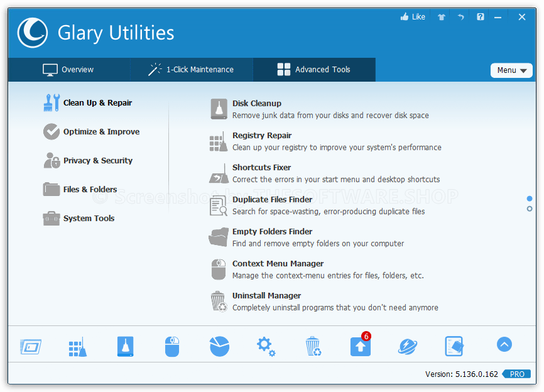Expand the bottom toolbar with up chevron
544x392 pixels.
coord(504,344)
